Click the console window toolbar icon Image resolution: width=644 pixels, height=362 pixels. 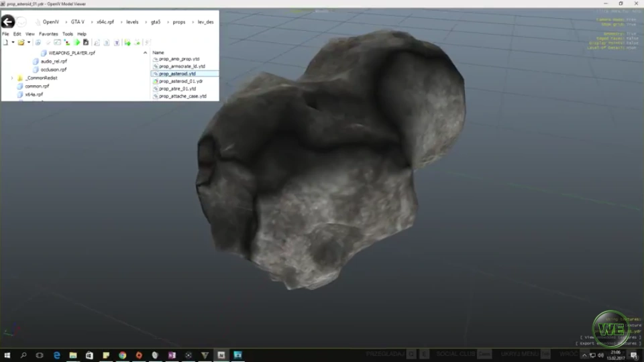(57, 42)
